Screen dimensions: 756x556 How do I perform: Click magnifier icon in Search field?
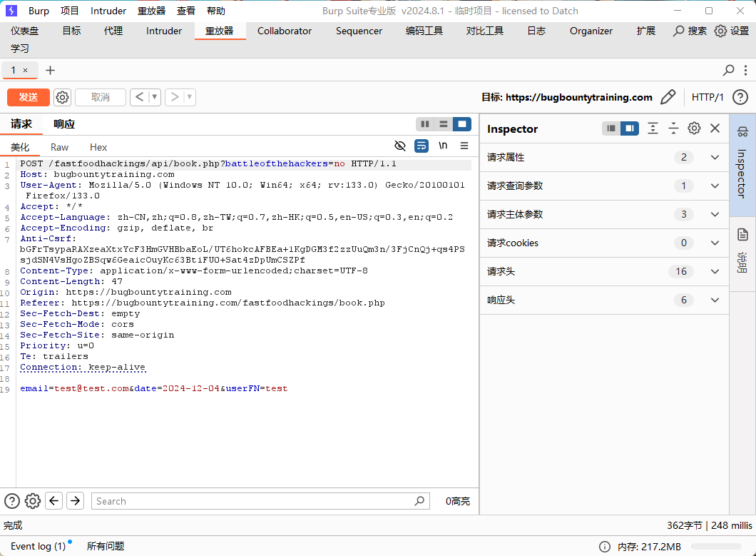(x=419, y=501)
